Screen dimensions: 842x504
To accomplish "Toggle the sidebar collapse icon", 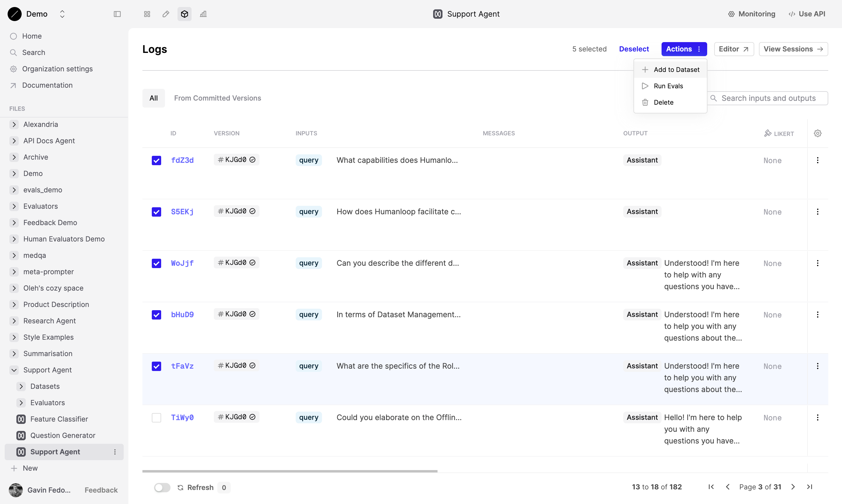I will tap(117, 14).
